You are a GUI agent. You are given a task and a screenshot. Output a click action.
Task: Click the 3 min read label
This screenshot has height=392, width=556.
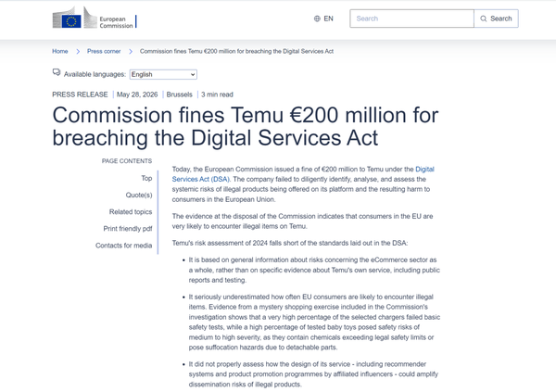(217, 95)
